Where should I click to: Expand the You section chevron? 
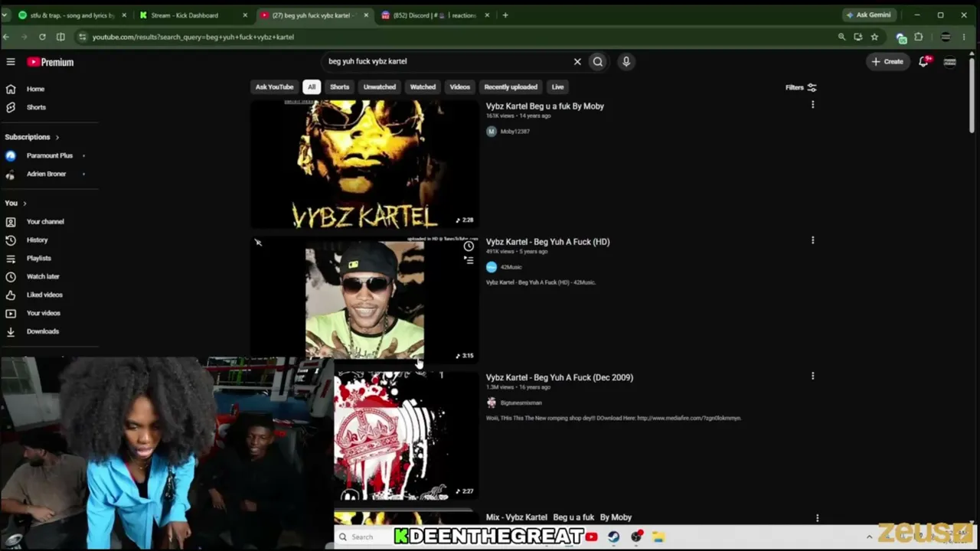[x=24, y=203]
